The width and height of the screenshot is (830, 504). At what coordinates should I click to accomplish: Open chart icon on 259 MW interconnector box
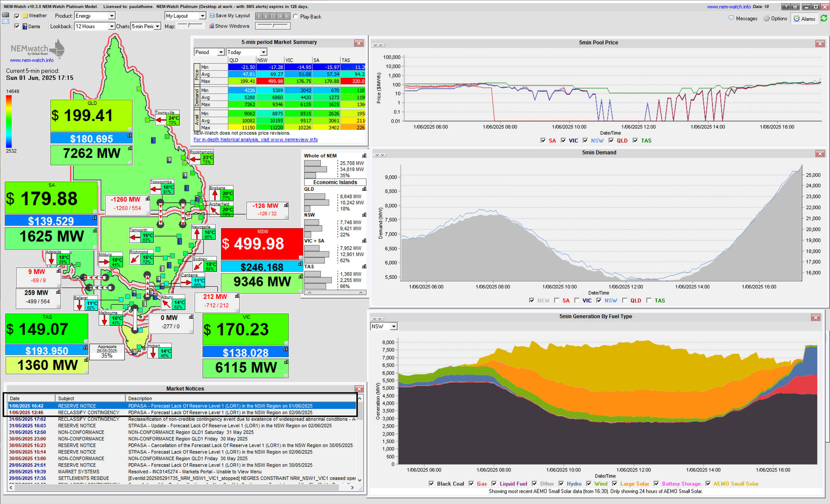click(58, 292)
